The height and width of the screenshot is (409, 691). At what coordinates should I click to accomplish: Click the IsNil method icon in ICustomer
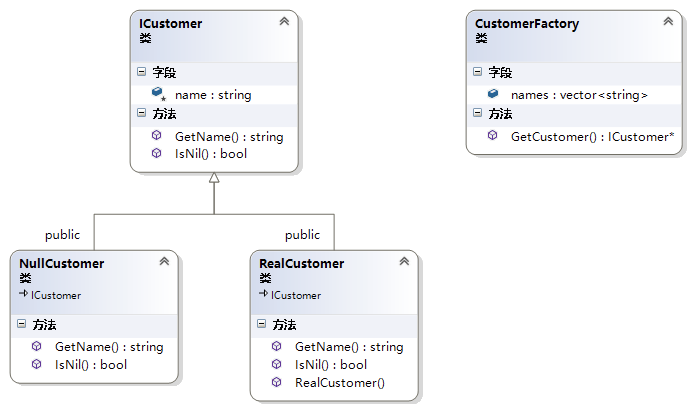(157, 153)
